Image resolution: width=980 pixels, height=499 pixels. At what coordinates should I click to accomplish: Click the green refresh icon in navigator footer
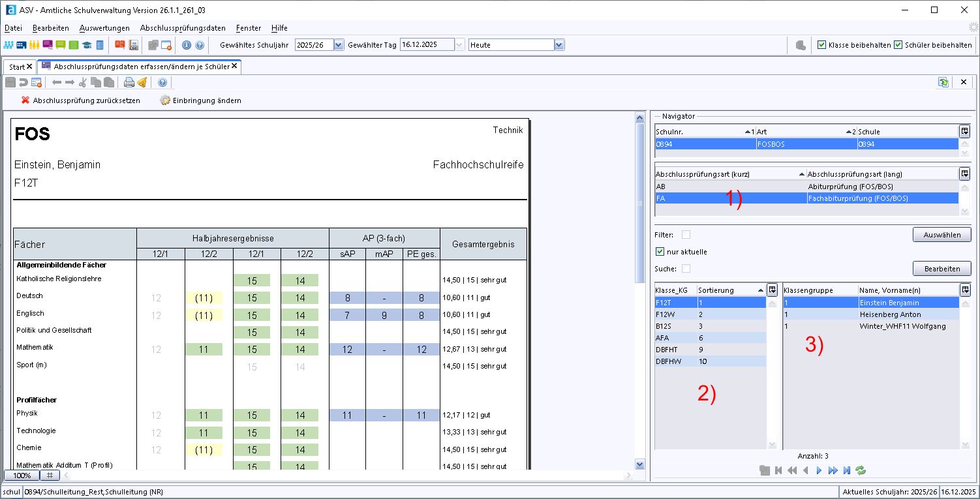pyautogui.click(x=861, y=470)
